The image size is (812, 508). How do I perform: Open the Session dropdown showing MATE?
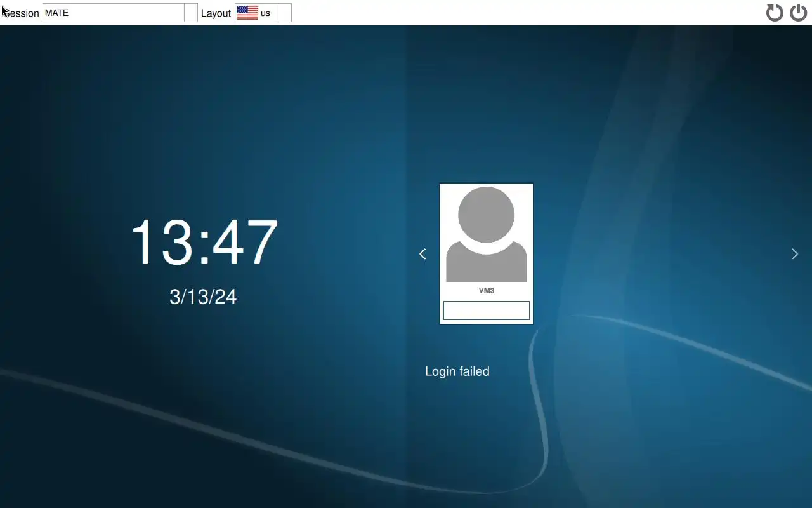click(x=120, y=13)
